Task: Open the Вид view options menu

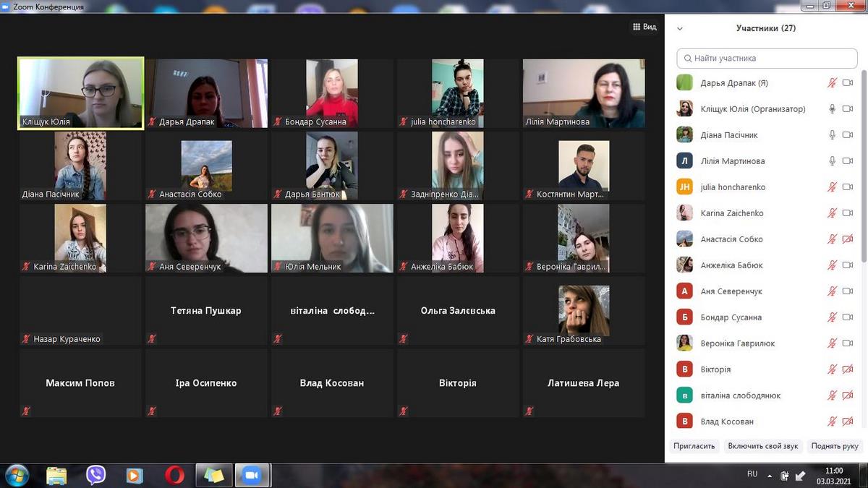Action: (x=644, y=27)
